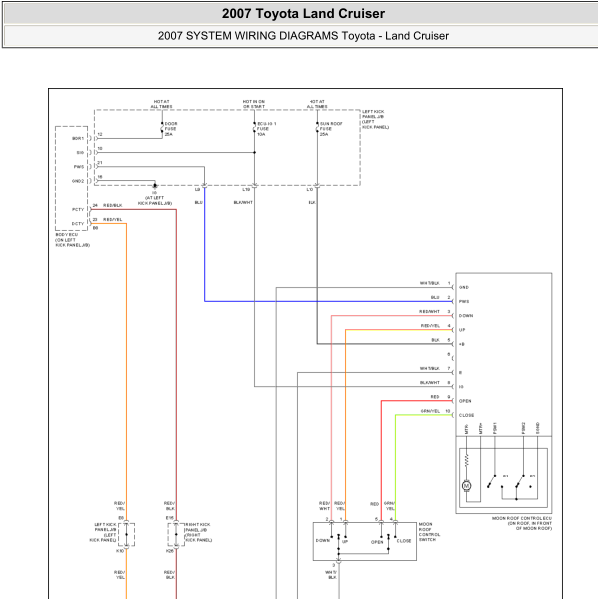The width and height of the screenshot is (598, 599).
Task: Click the 'RED/YEL' wire label at pin 23
Action: [113, 220]
